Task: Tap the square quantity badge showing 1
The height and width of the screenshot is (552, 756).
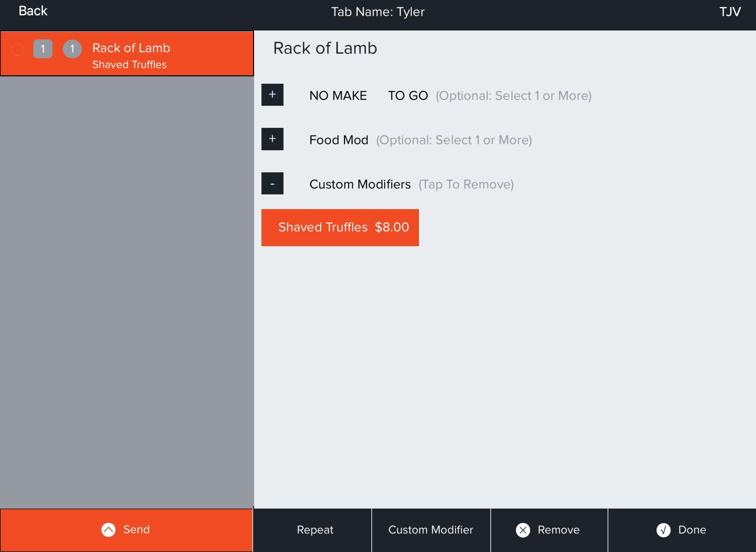Action: coord(43,49)
